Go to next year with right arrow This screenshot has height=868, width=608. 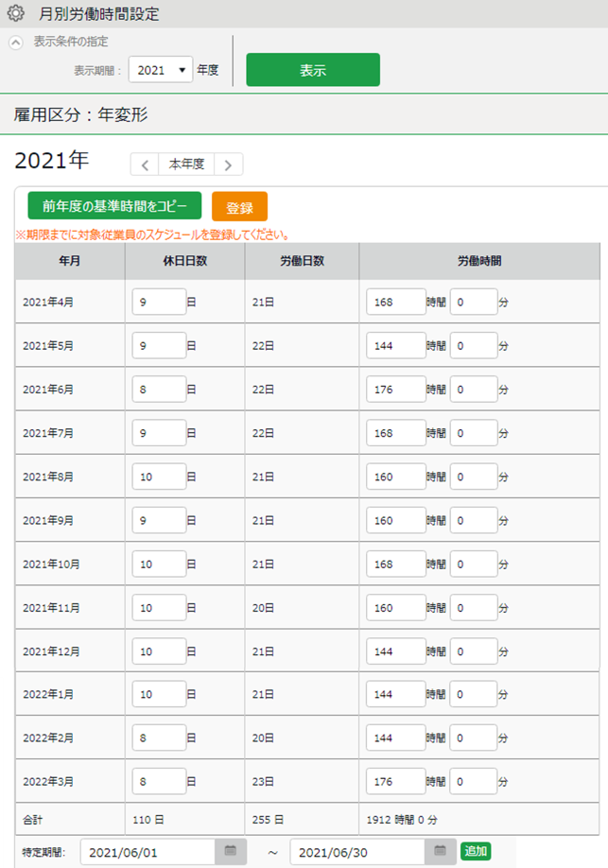229,165
